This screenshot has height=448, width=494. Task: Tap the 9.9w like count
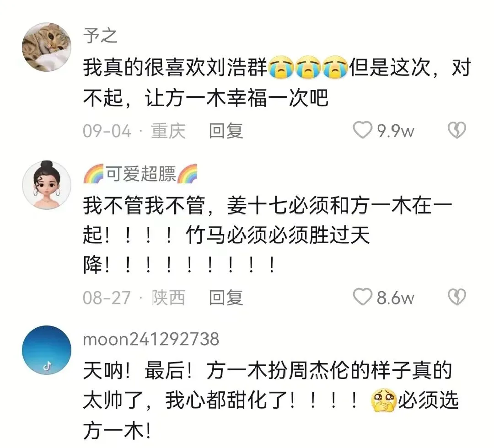tap(396, 131)
